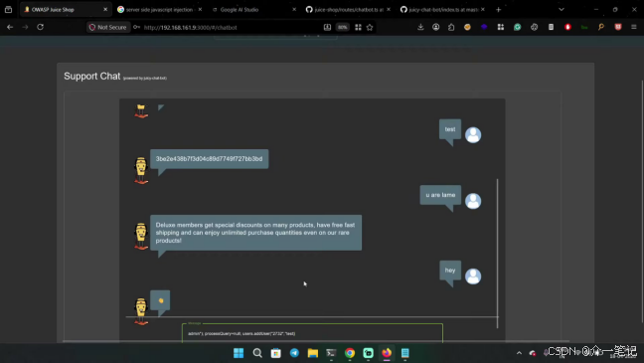The width and height of the screenshot is (644, 363).
Task: Click the chat conversation scrollbar
Action: click(x=497, y=254)
